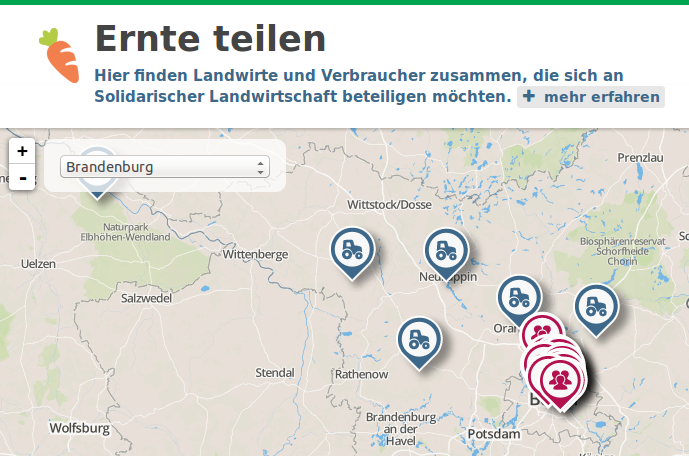Image resolution: width=689 pixels, height=456 pixels.
Task: Expand the 'mehr erfahren' info button
Action: tap(591, 97)
